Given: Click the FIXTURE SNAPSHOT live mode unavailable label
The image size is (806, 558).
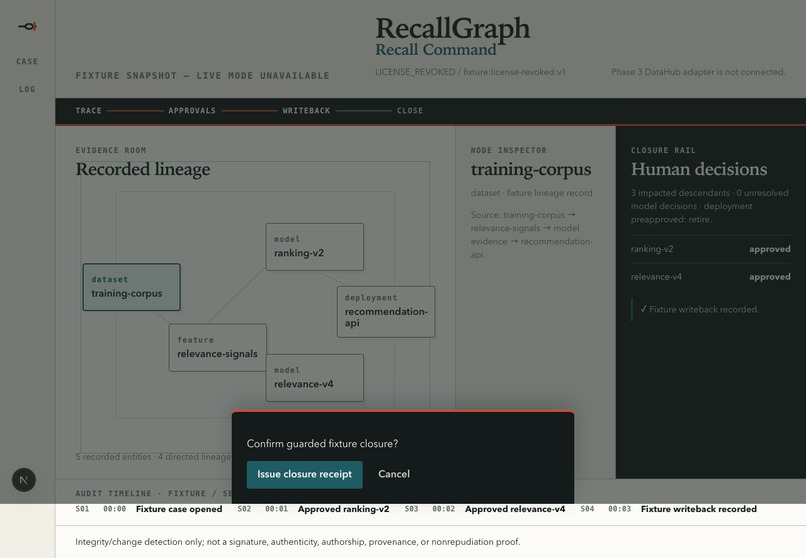Looking at the screenshot, I should (203, 76).
